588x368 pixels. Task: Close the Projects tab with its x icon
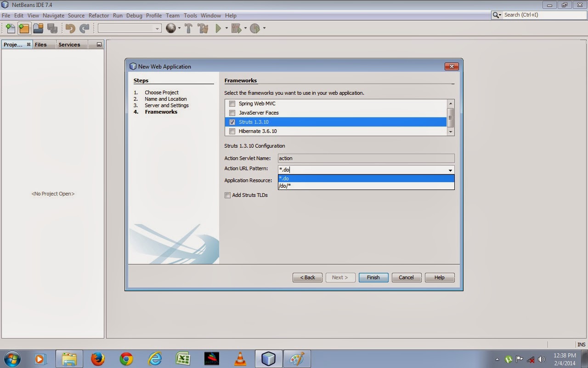tap(28, 45)
